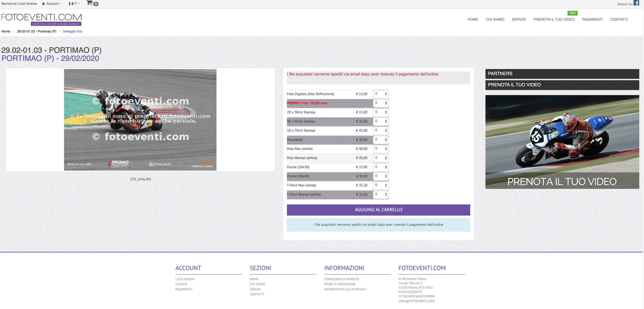Image resolution: width=644 pixels, height=309 pixels.
Task: Adjust the Mousepad quantity stepper
Action: [386, 140]
